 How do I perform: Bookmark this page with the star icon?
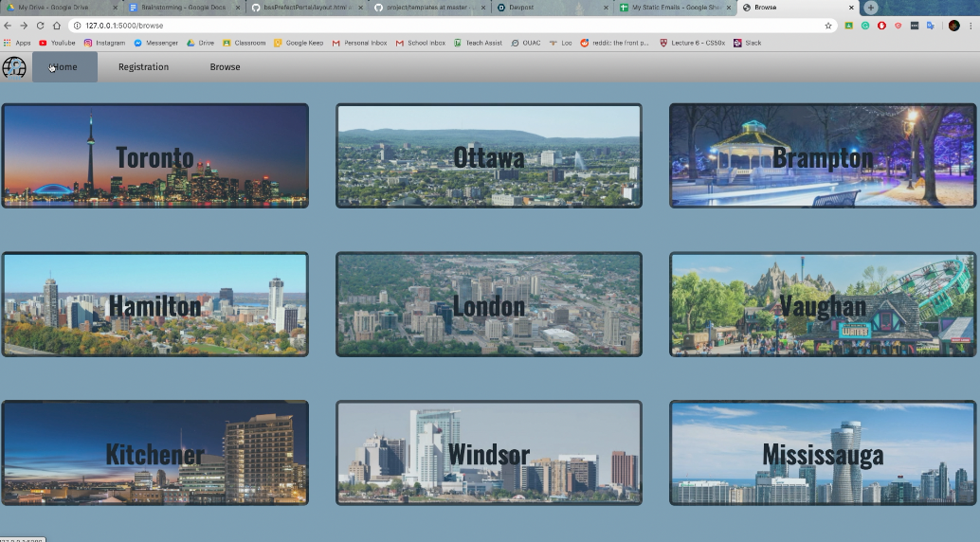pos(828,26)
